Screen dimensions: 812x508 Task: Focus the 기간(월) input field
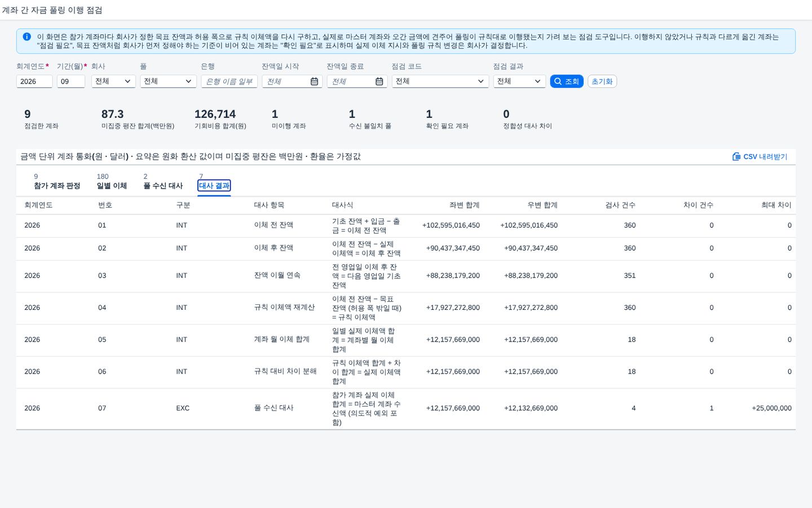click(x=71, y=81)
